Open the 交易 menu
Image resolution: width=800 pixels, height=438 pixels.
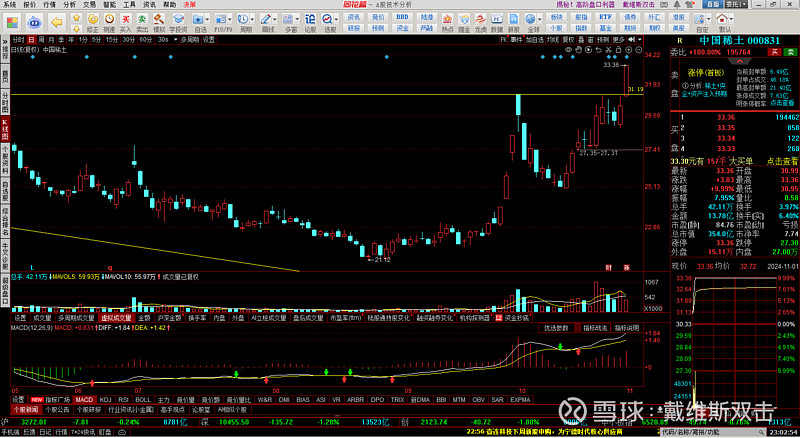89,5
